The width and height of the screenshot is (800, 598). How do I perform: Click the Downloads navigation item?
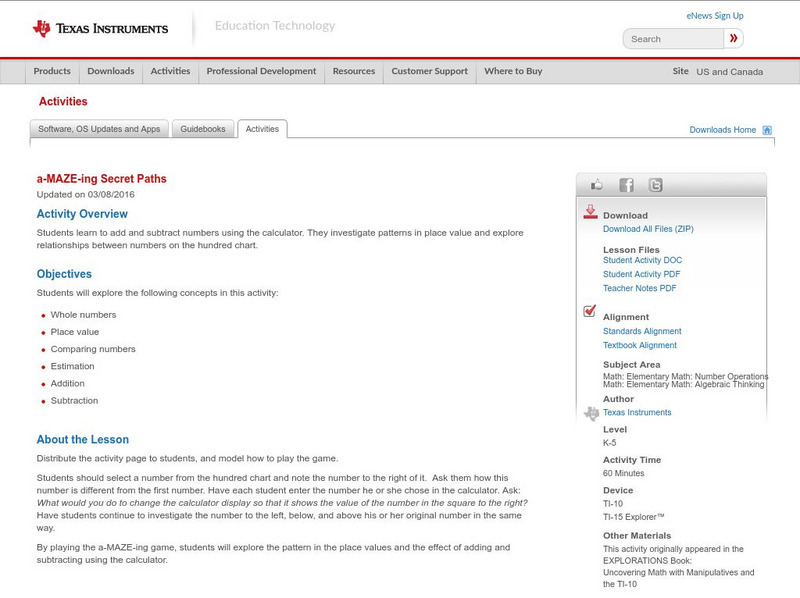(110, 71)
